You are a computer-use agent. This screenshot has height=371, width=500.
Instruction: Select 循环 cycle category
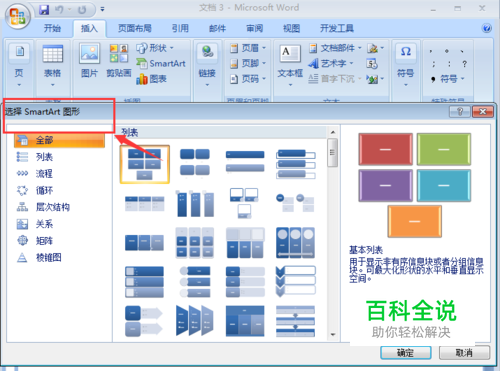tap(59, 190)
